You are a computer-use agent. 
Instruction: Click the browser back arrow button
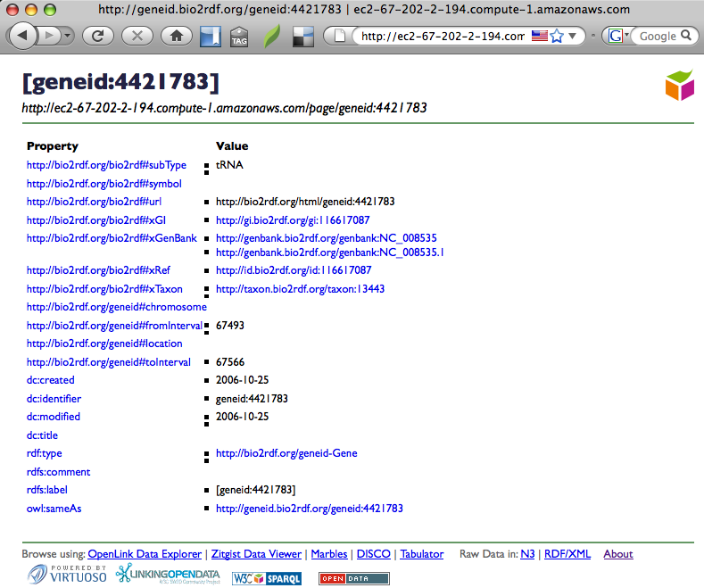coord(22,37)
